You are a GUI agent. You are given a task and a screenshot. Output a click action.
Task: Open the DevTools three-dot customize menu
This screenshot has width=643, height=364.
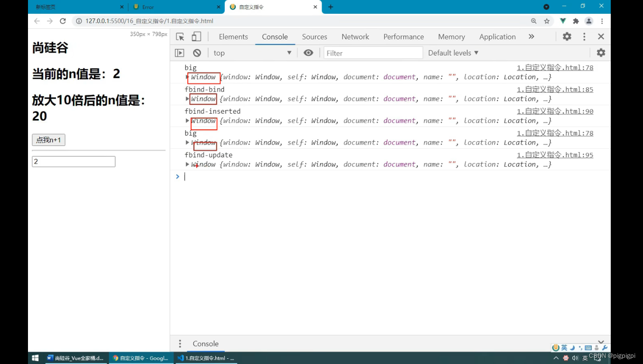(584, 36)
